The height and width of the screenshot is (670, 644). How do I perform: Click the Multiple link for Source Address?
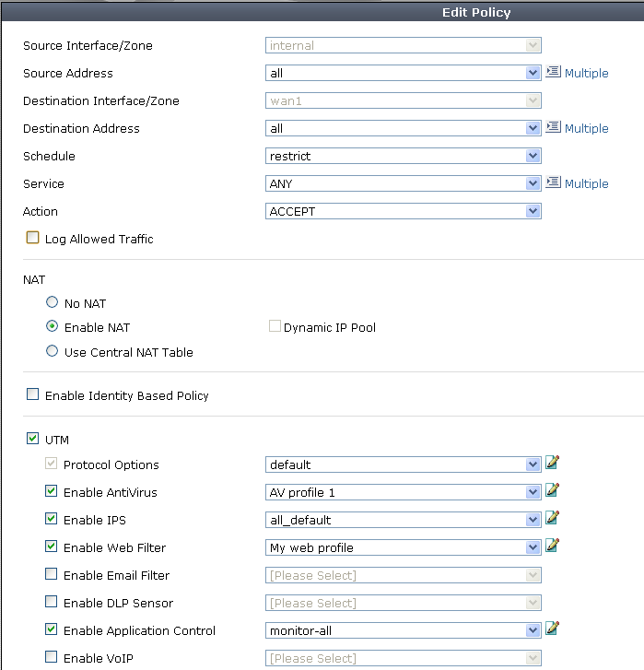point(586,73)
